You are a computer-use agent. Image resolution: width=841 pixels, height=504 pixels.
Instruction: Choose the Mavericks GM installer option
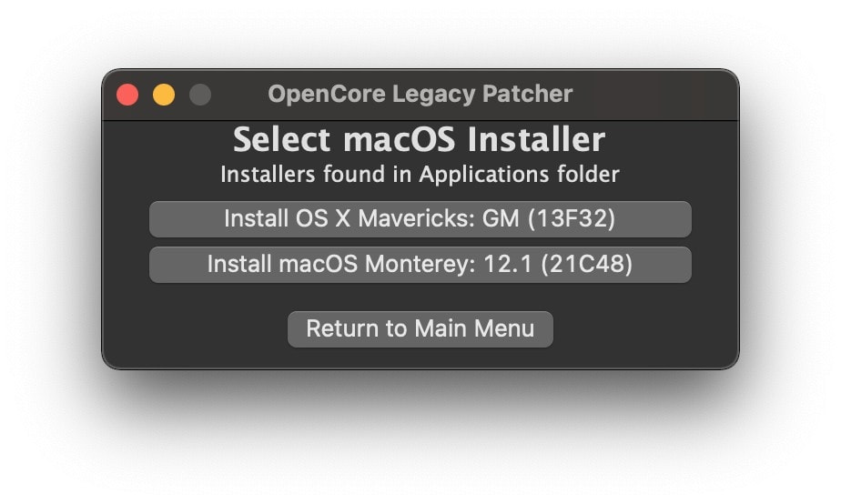[x=420, y=219]
